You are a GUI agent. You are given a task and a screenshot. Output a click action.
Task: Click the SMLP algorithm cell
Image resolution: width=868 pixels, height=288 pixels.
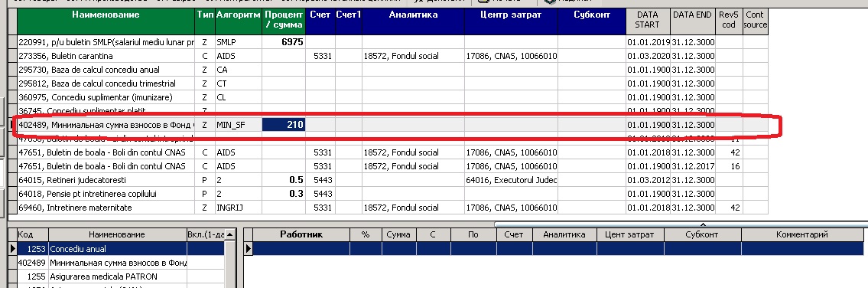click(x=238, y=42)
